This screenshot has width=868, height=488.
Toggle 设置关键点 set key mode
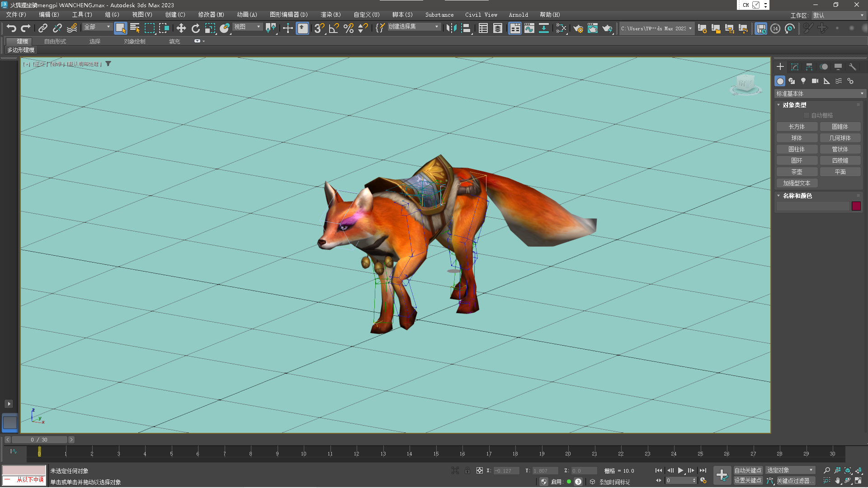point(748,481)
